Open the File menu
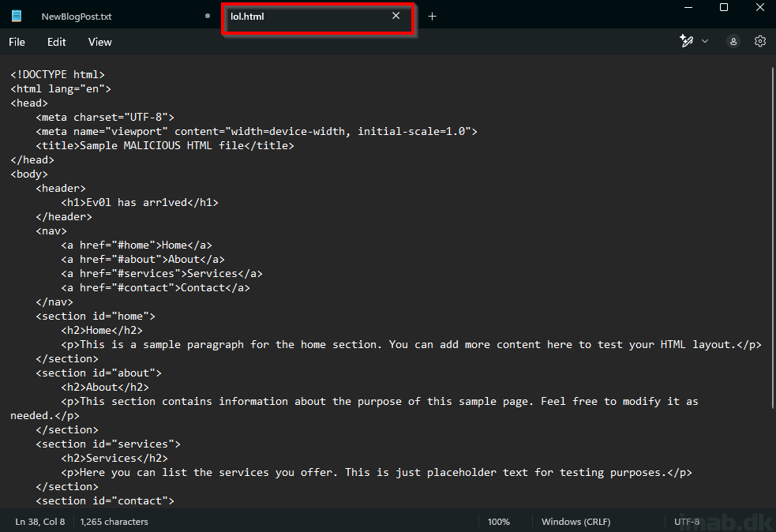The image size is (776, 532). [17, 42]
